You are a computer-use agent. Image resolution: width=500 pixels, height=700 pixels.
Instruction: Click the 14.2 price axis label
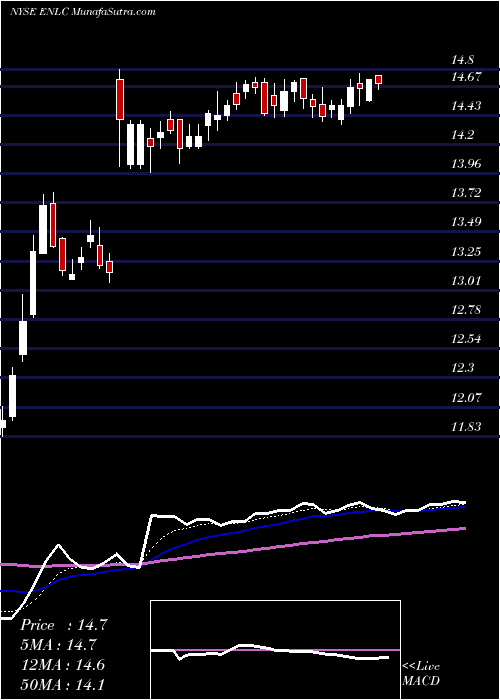pos(463,135)
